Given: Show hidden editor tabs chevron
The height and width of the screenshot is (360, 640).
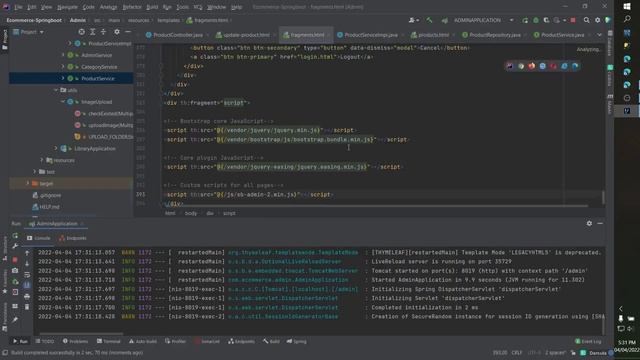Looking at the screenshot, I should click(599, 35).
